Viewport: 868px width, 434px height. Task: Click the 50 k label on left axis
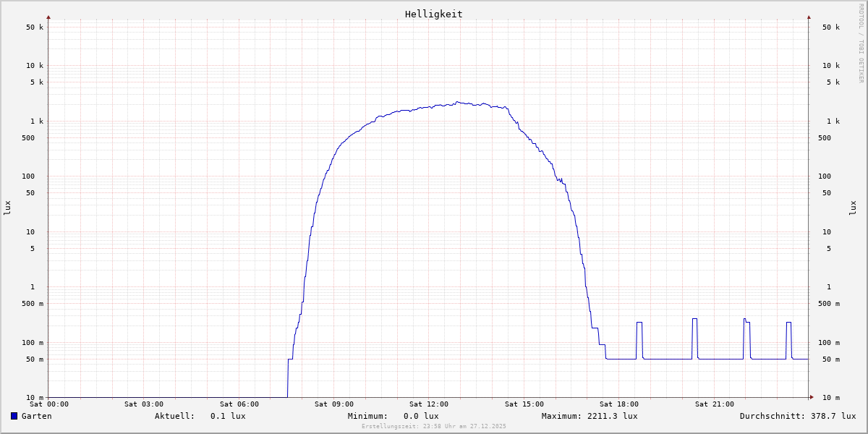[35, 27]
